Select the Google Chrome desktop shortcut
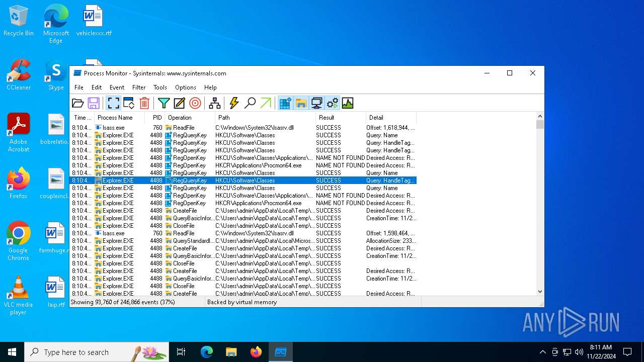 pos(19,241)
